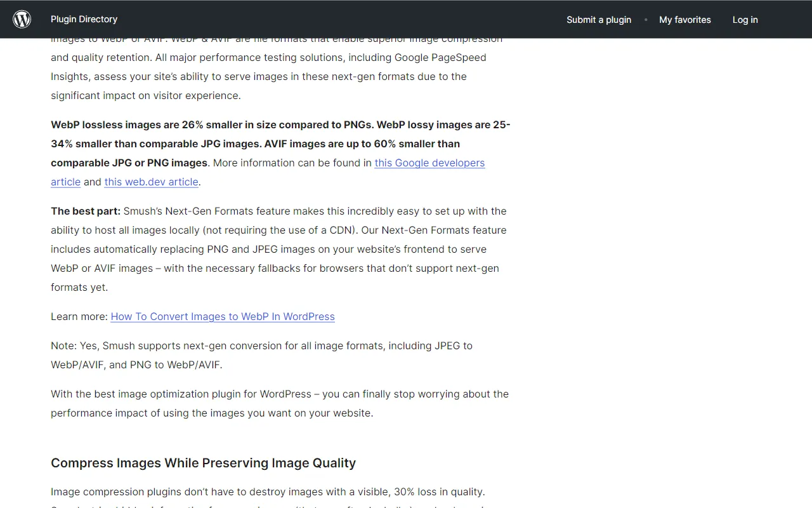Open the "this web.dev article" link
812x508 pixels.
point(151,182)
